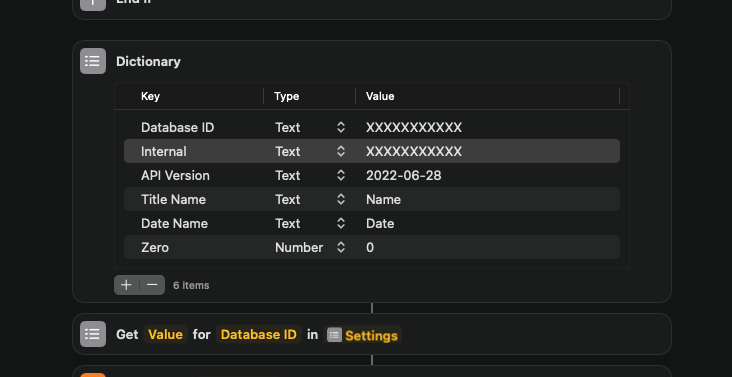The image size is (732, 377).
Task: Select the Zero key cell
Action: (x=155, y=247)
